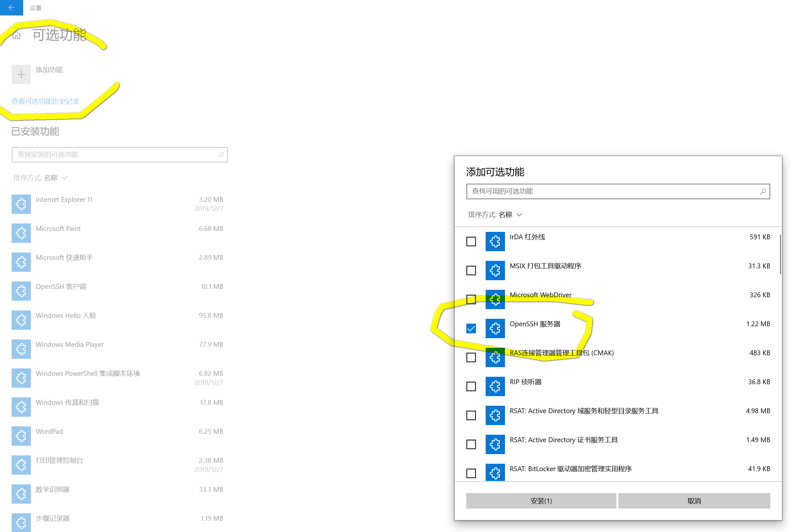
Task: Select Microsoft 快速助手 in installed list
Action: (118, 262)
